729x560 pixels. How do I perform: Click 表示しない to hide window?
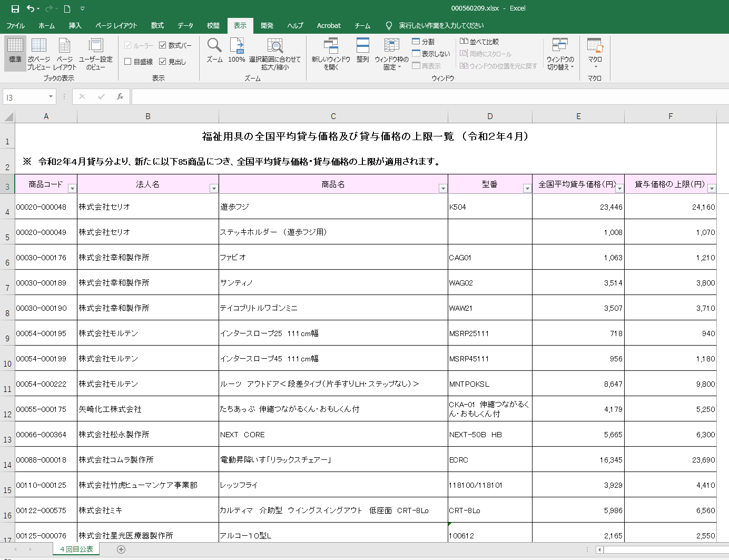(x=431, y=54)
